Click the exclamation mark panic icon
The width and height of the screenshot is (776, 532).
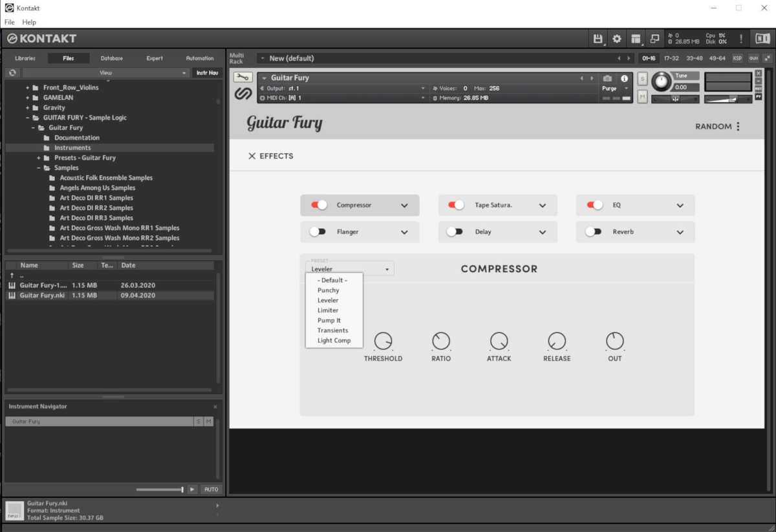[x=741, y=39]
